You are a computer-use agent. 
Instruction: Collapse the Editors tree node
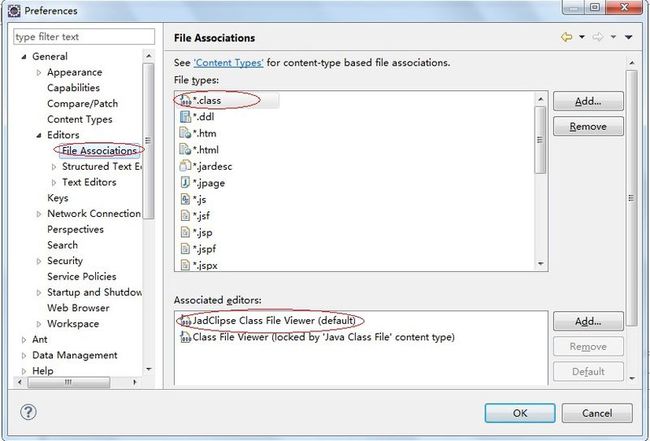tap(39, 135)
